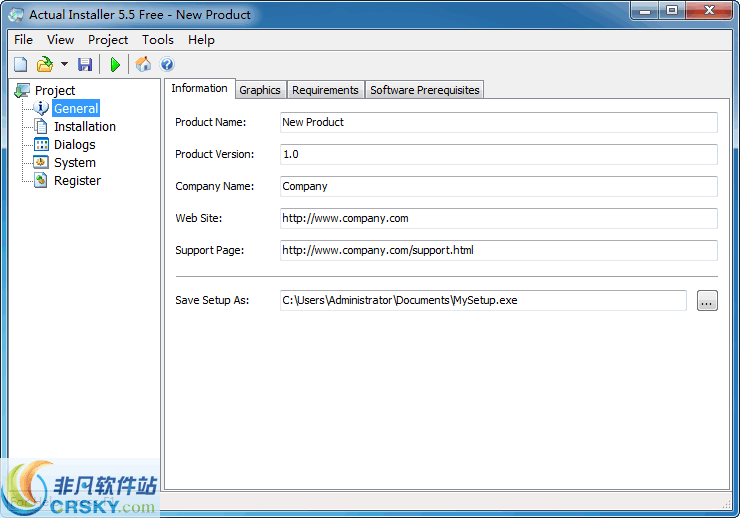Click the Save Setup As path field

483,301
